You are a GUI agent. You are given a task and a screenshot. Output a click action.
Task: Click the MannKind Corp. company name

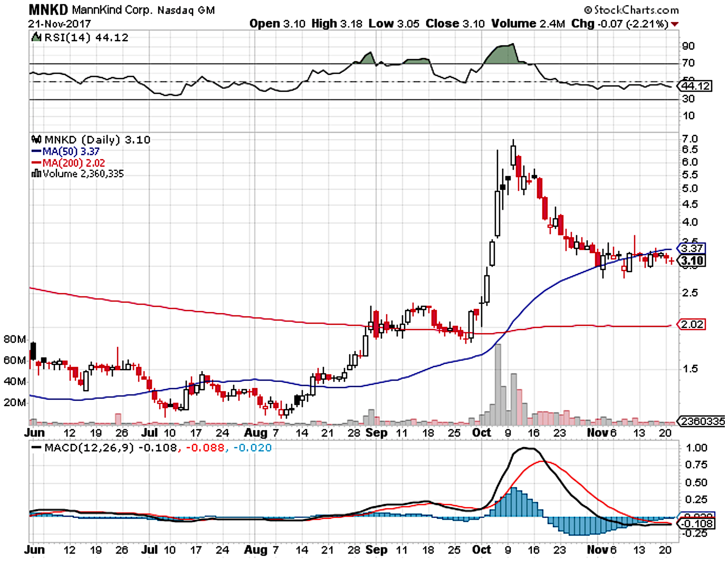(x=111, y=9)
